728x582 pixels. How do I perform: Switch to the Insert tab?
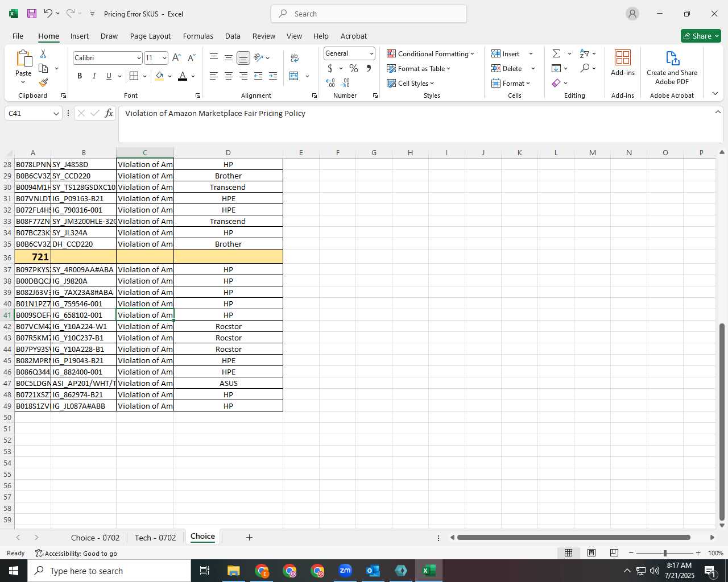tap(80, 36)
